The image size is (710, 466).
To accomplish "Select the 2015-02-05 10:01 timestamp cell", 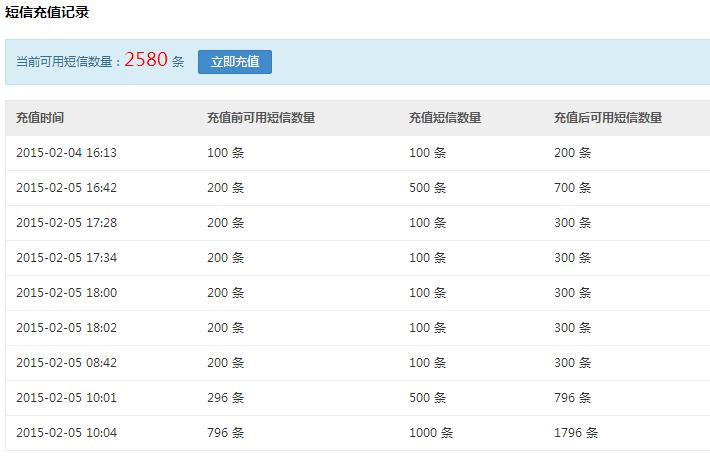I will click(x=66, y=398).
